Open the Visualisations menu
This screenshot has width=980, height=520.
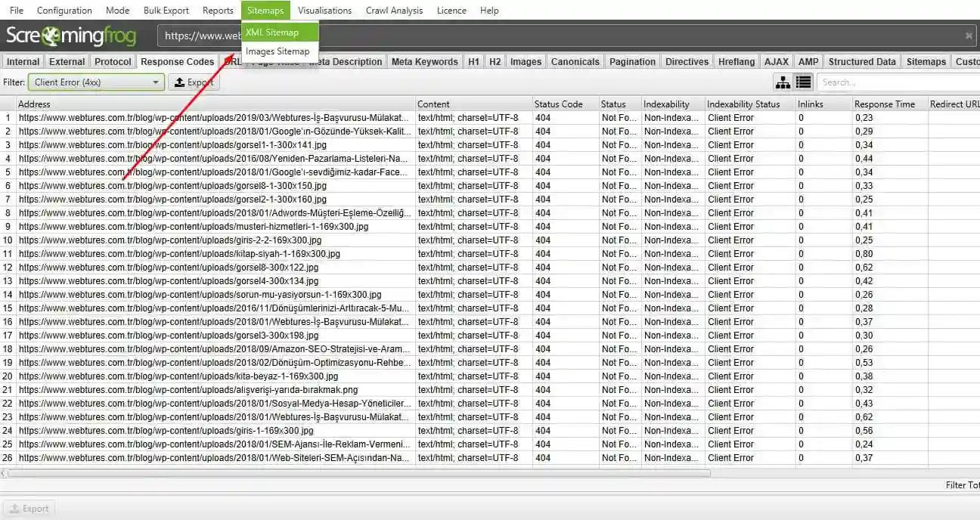click(x=324, y=10)
